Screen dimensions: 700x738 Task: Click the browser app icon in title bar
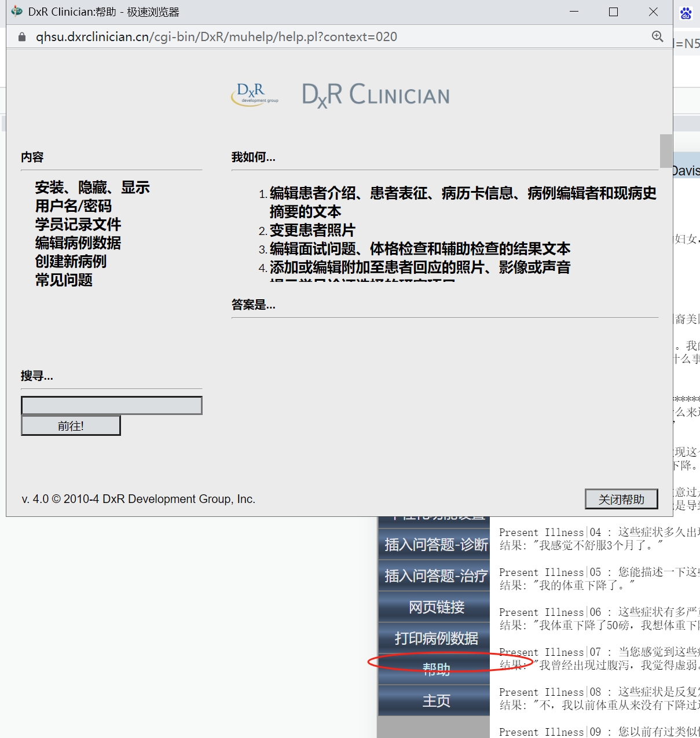pyautogui.click(x=17, y=12)
